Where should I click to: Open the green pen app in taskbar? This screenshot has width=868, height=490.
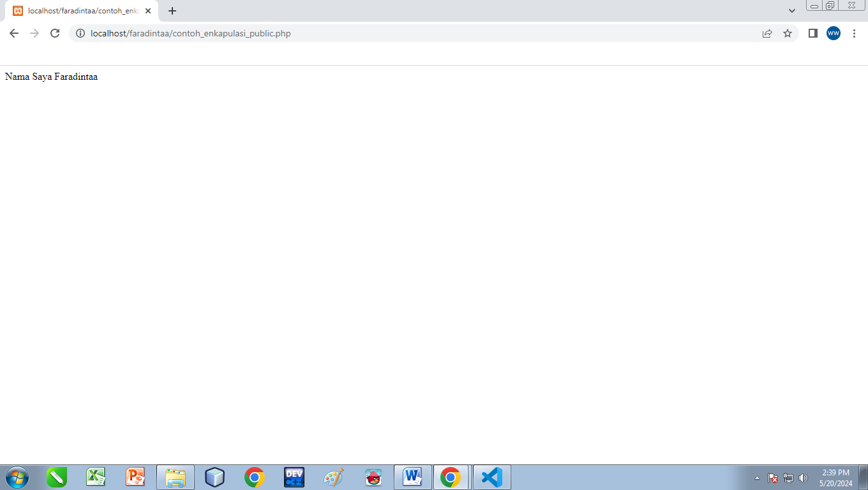(57, 477)
